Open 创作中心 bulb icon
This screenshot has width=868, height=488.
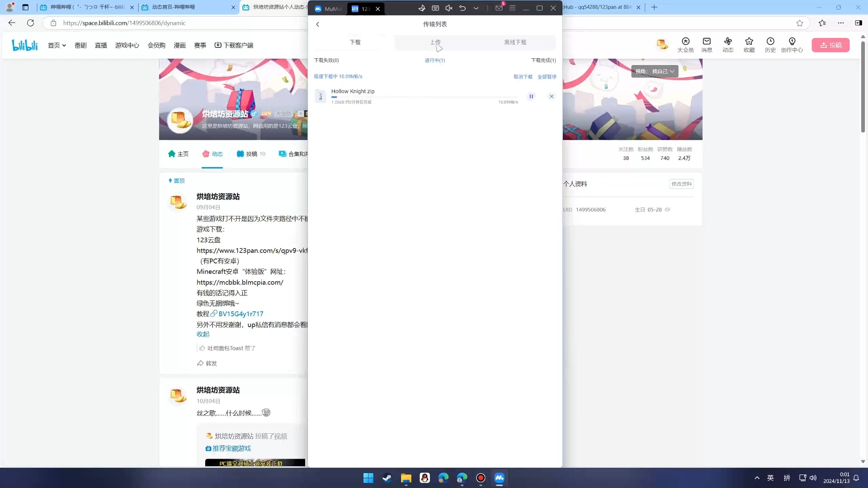pyautogui.click(x=792, y=45)
